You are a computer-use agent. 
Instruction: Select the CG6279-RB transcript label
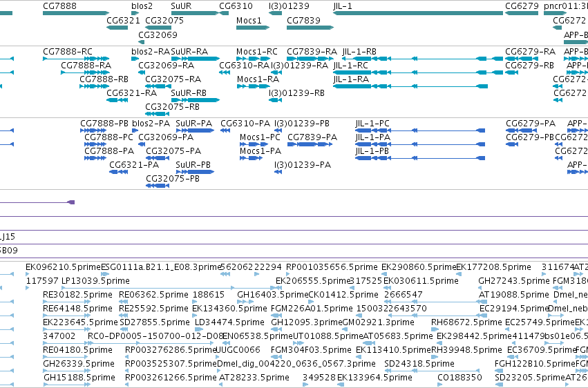click(x=529, y=65)
